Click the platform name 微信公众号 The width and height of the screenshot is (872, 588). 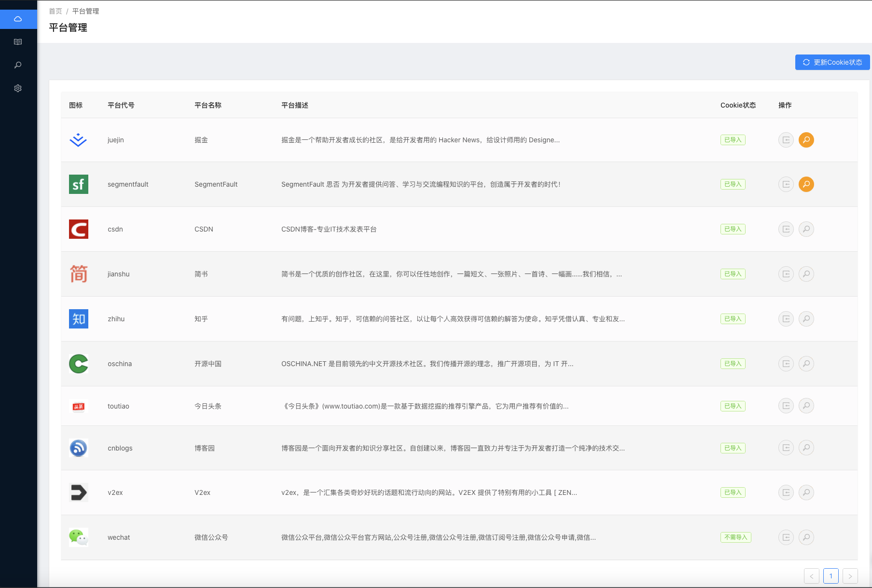211,537
